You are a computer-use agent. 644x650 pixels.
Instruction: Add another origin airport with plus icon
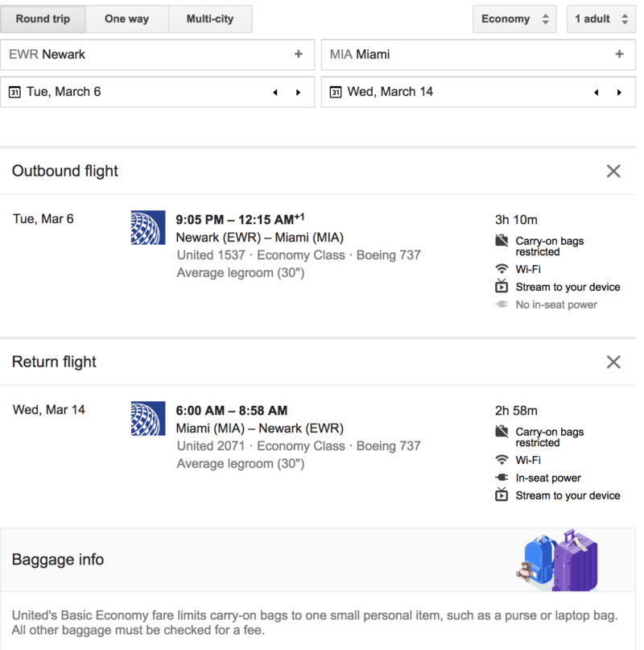298,55
